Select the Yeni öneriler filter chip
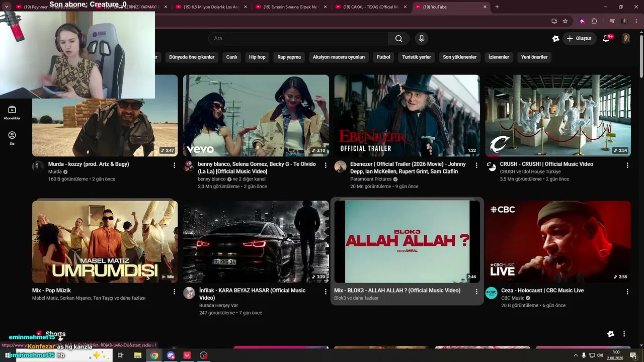 tap(534, 57)
